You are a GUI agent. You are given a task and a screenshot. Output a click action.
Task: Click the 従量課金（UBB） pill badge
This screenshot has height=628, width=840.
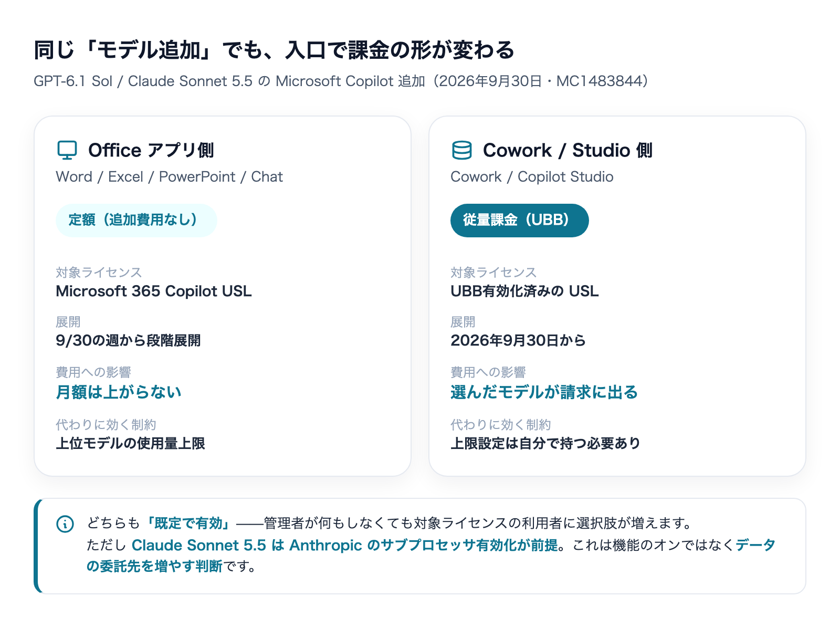(x=519, y=220)
